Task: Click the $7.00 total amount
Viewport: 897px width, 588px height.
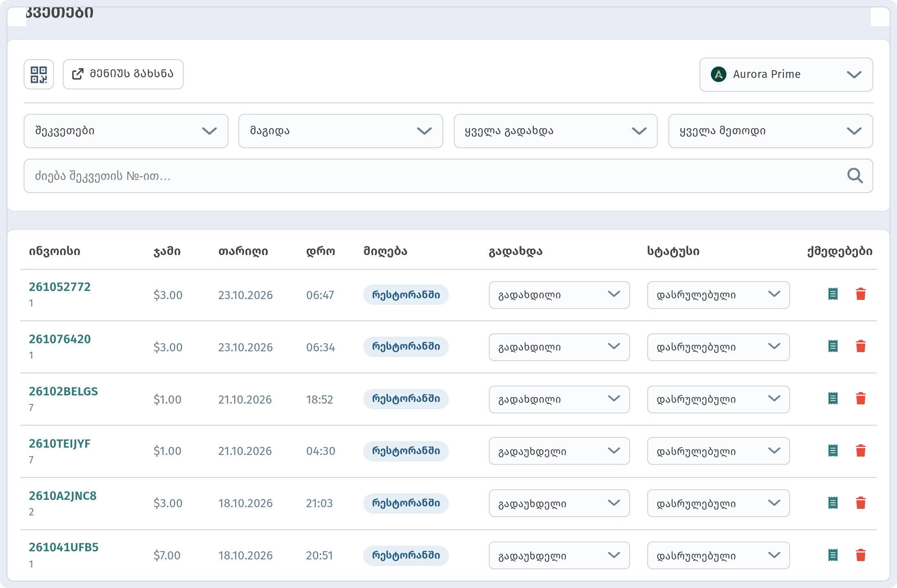Action: 167,555
